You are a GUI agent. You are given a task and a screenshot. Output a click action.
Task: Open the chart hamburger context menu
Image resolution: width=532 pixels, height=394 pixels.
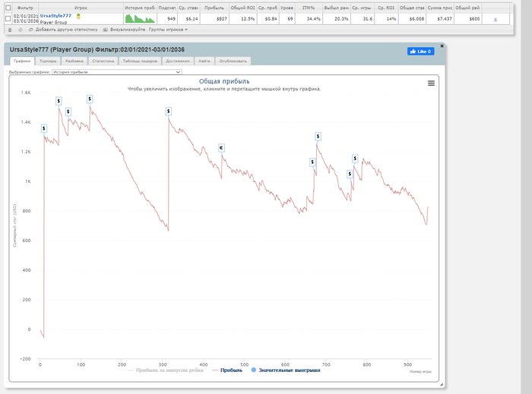[431, 83]
